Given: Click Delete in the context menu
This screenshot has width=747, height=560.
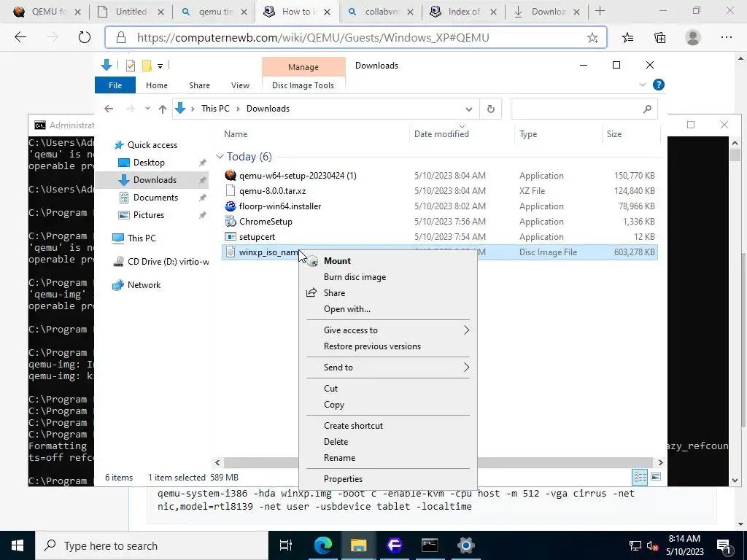Looking at the screenshot, I should (x=336, y=441).
